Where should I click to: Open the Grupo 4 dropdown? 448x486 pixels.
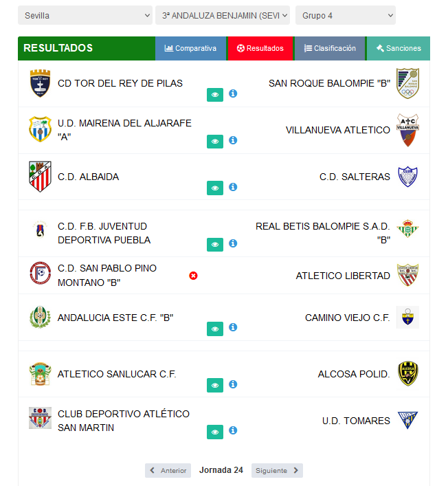click(x=346, y=15)
